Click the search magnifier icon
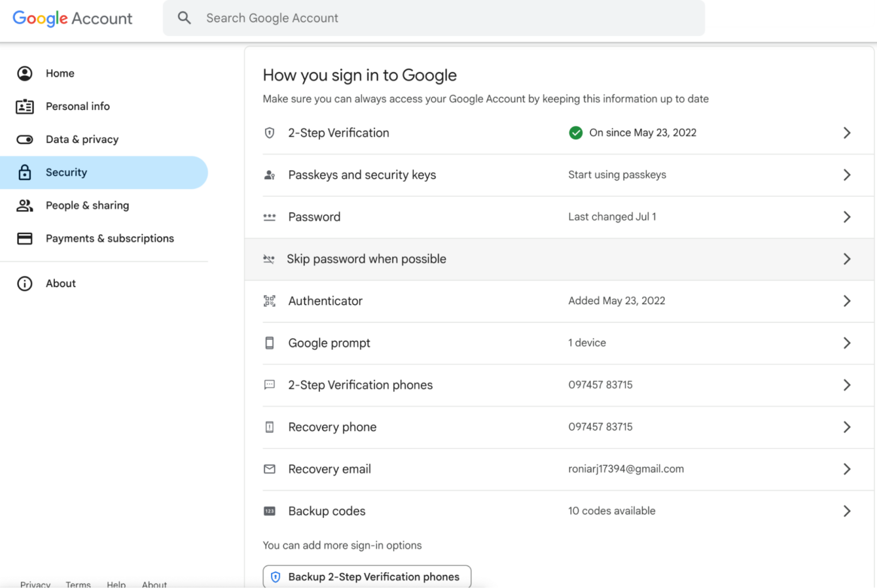This screenshot has width=877, height=588. point(184,18)
